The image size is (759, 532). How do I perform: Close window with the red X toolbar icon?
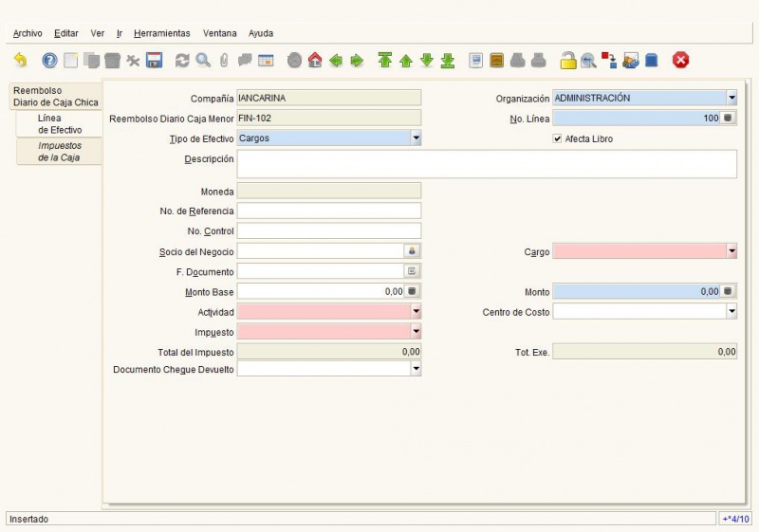pyautogui.click(x=680, y=61)
